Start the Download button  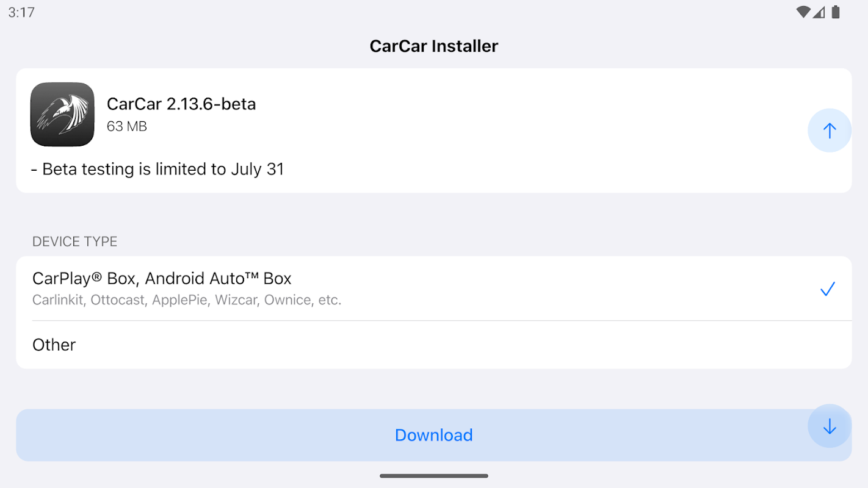click(433, 435)
